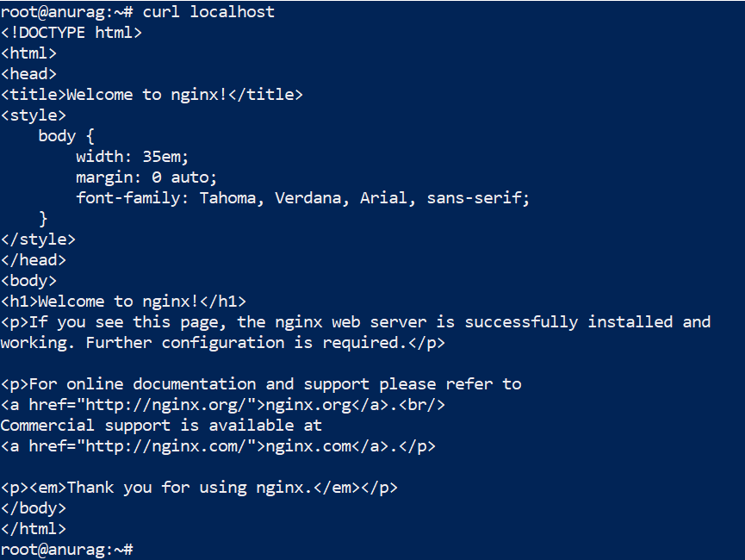The height and width of the screenshot is (560, 745).
Task: Click the closing head tag
Action: tap(33, 260)
